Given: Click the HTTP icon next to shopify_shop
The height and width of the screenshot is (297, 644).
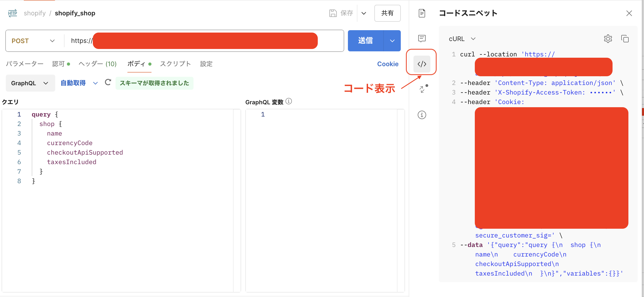Looking at the screenshot, I should [x=12, y=13].
